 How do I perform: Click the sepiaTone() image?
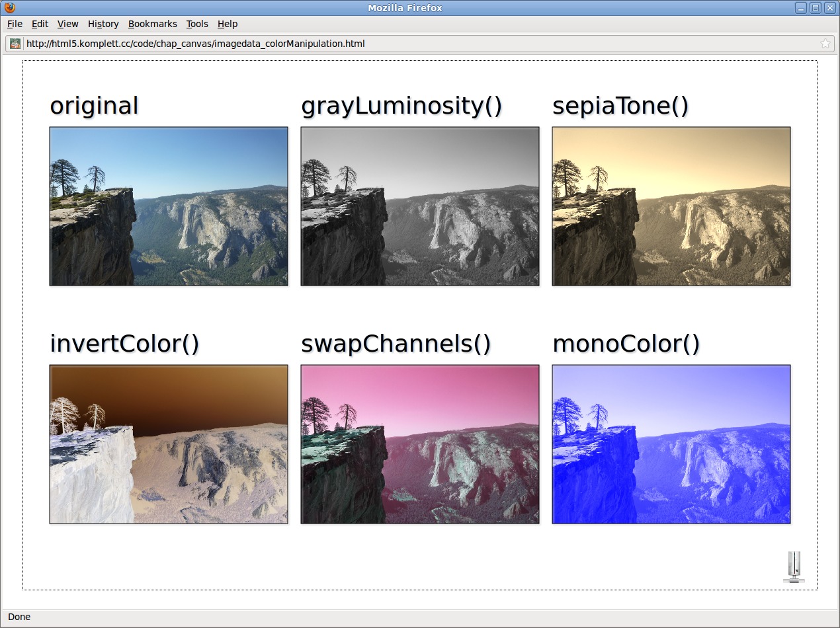tap(671, 206)
